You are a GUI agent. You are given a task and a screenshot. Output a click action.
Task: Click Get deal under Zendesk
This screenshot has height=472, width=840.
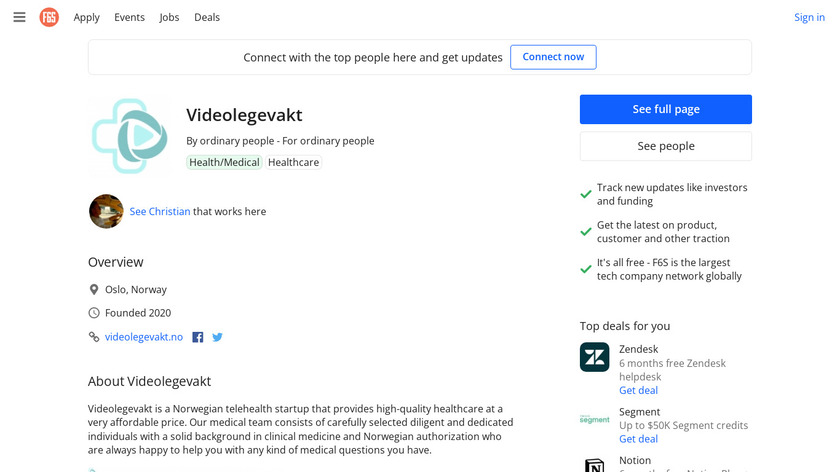(639, 391)
